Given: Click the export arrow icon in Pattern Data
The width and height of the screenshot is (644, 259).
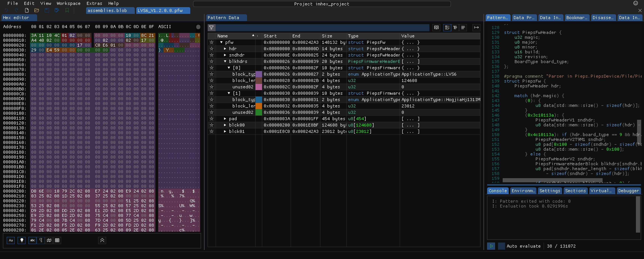Looking at the screenshot, I should [x=476, y=28].
